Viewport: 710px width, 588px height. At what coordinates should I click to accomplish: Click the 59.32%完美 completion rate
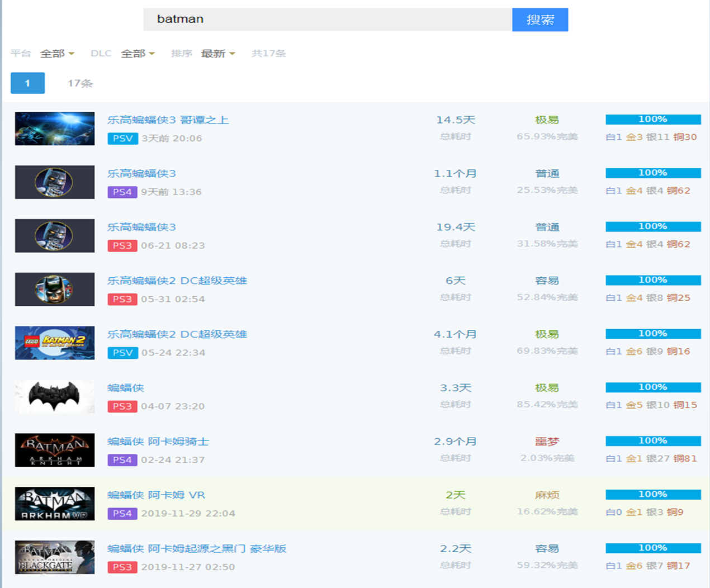pos(547,566)
